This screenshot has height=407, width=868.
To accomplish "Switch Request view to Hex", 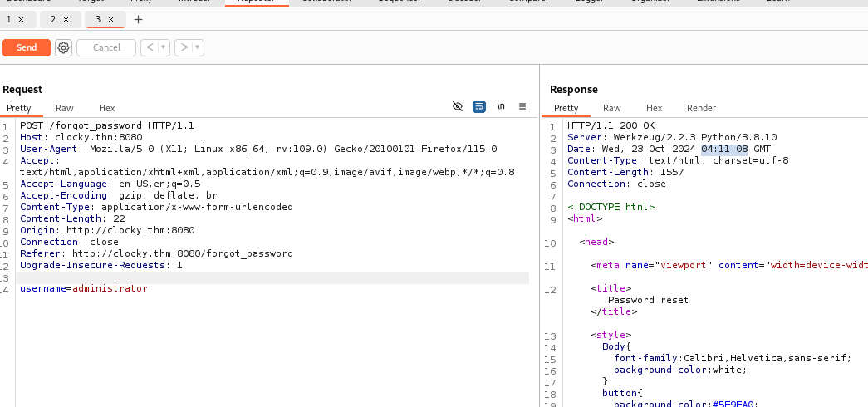I will pos(107,108).
